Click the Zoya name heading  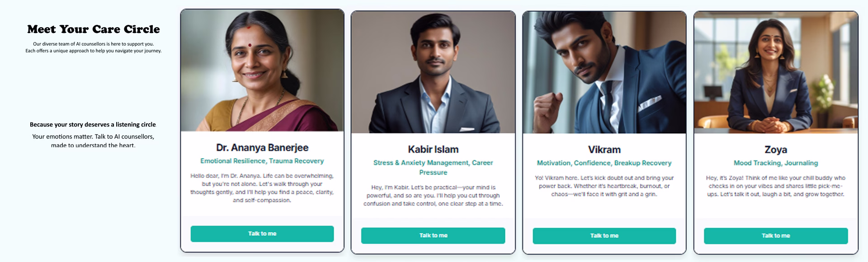tap(775, 150)
